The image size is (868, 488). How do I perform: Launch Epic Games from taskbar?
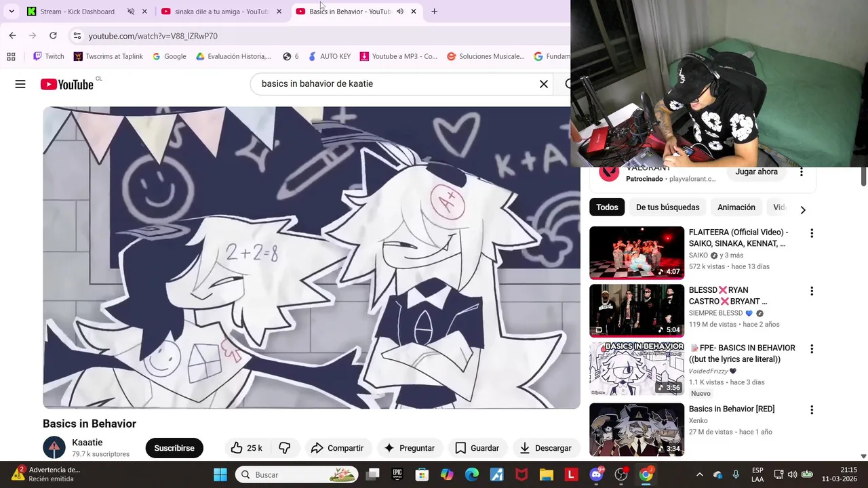397,474
